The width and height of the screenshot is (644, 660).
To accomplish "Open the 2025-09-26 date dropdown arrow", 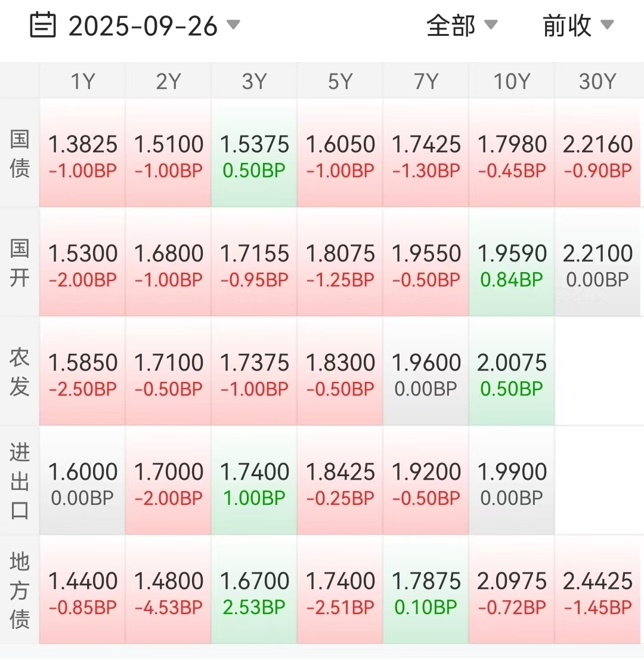I will point(233,25).
